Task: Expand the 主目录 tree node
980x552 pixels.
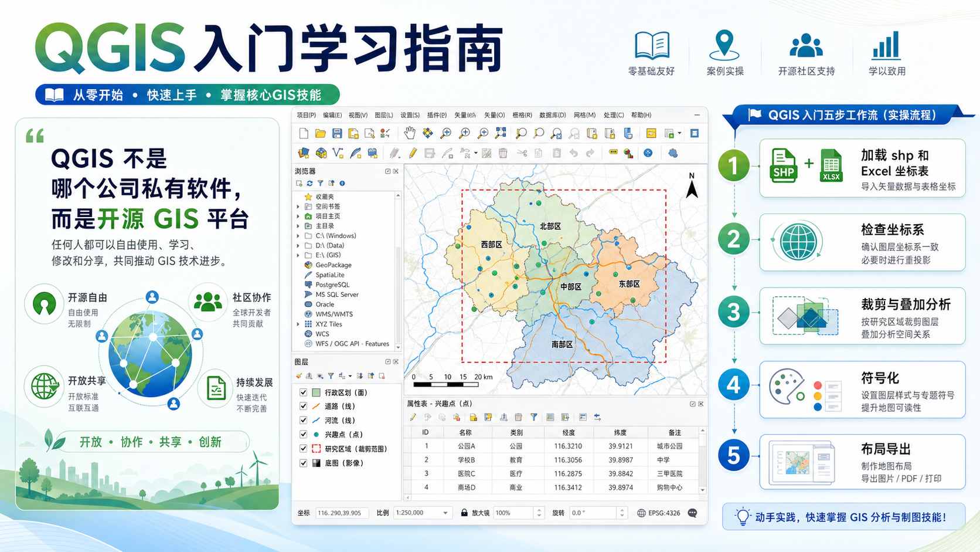Action: pos(298,226)
